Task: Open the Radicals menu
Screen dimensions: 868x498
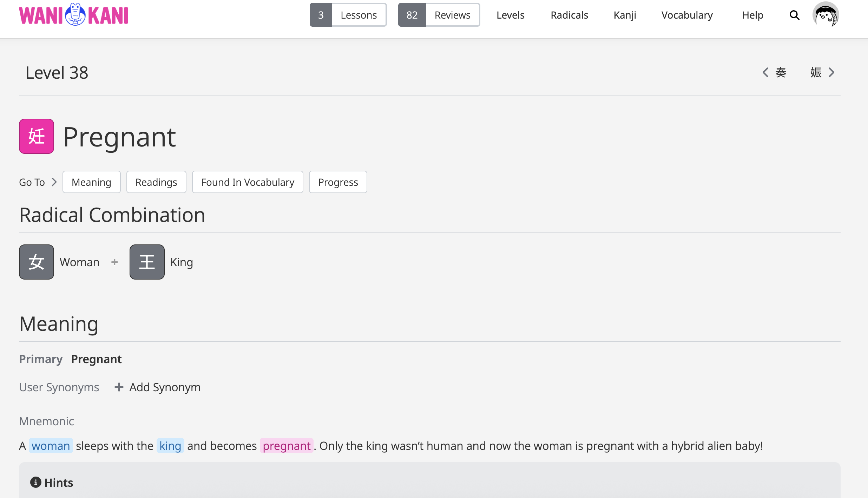Action: pyautogui.click(x=569, y=15)
